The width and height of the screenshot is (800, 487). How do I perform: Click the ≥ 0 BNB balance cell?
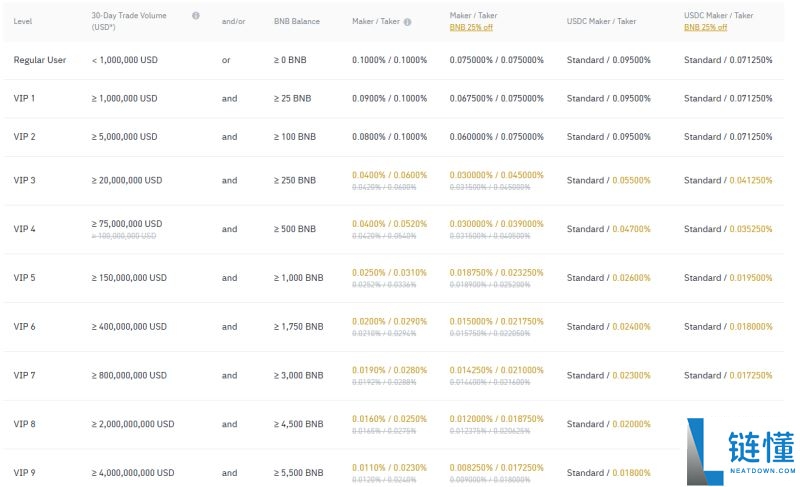click(x=290, y=60)
